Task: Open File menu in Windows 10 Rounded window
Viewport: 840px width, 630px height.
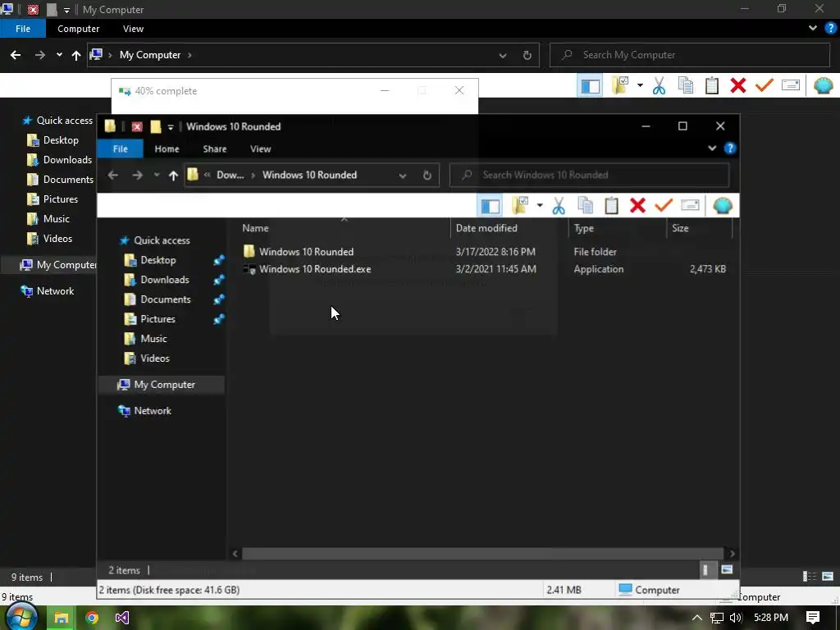Action: [x=120, y=149]
